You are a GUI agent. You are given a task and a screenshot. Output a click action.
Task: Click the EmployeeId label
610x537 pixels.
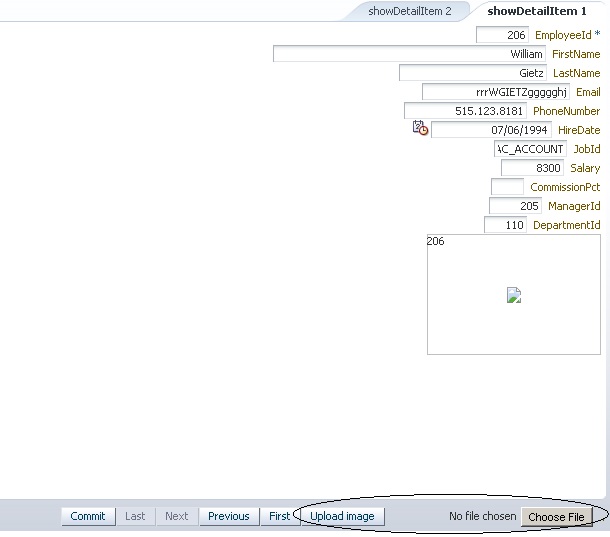563,35
